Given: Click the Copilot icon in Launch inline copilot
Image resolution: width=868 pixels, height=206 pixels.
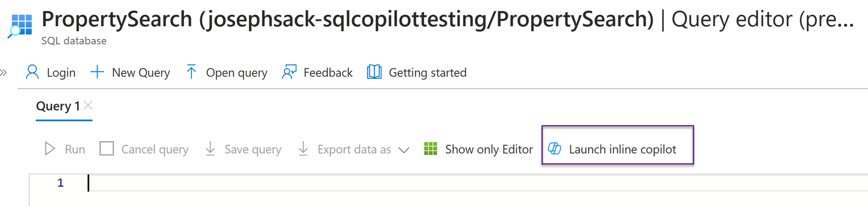Looking at the screenshot, I should pyautogui.click(x=554, y=149).
